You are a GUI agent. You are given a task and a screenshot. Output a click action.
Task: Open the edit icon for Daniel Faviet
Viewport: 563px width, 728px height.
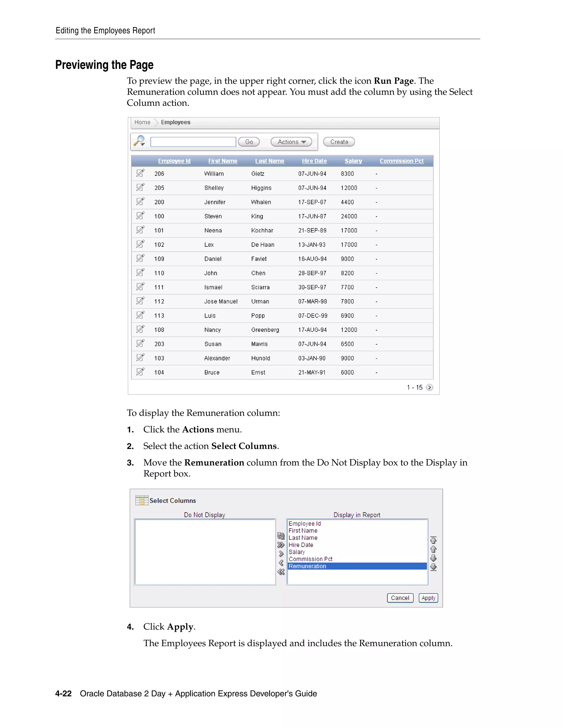(140, 258)
